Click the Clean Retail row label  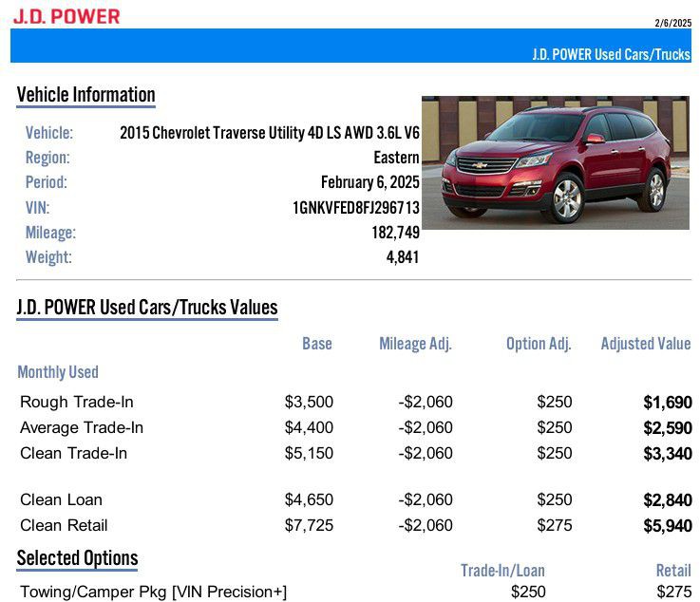point(64,525)
